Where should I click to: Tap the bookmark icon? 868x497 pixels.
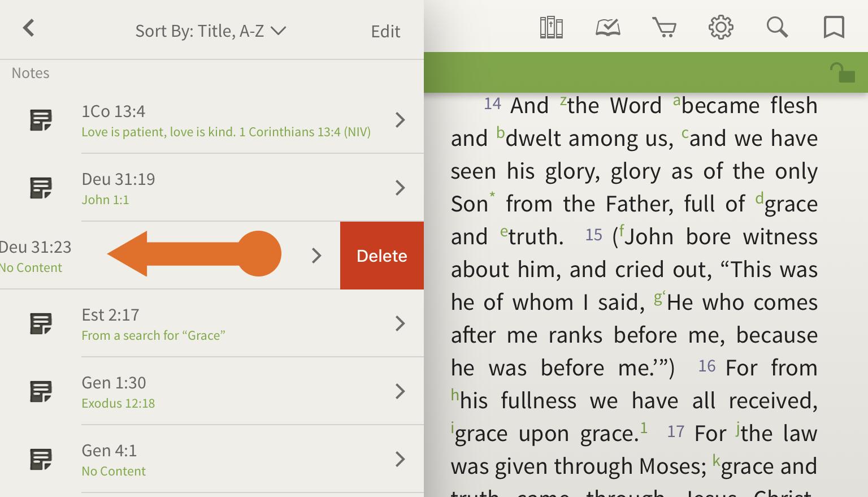click(x=834, y=27)
